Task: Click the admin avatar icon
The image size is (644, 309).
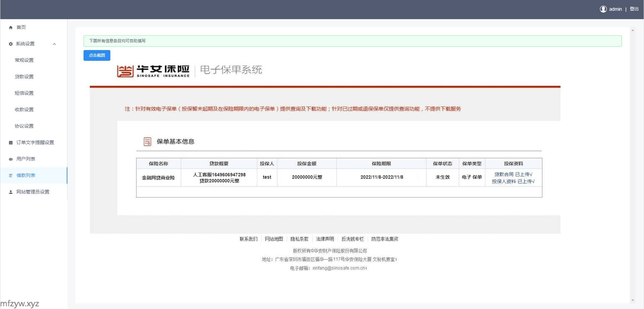Action: pyautogui.click(x=603, y=9)
